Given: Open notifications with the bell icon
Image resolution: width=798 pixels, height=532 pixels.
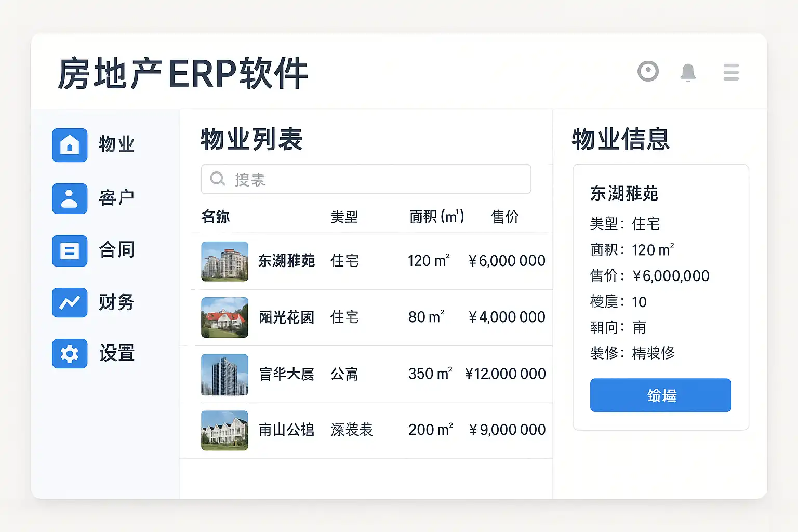Looking at the screenshot, I should pyautogui.click(x=688, y=72).
